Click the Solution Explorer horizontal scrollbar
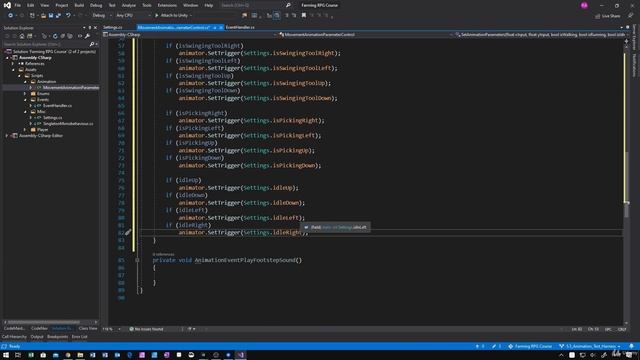The width and height of the screenshot is (640, 360). [x=44, y=322]
